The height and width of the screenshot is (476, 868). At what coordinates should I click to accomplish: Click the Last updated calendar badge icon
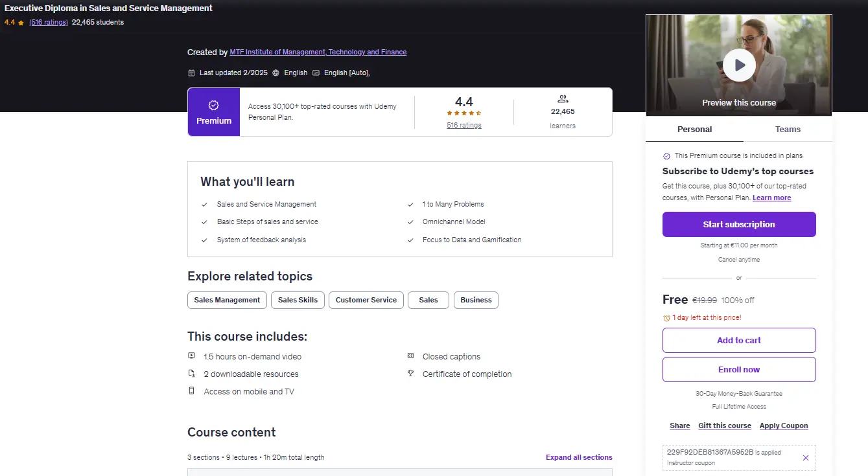point(191,73)
